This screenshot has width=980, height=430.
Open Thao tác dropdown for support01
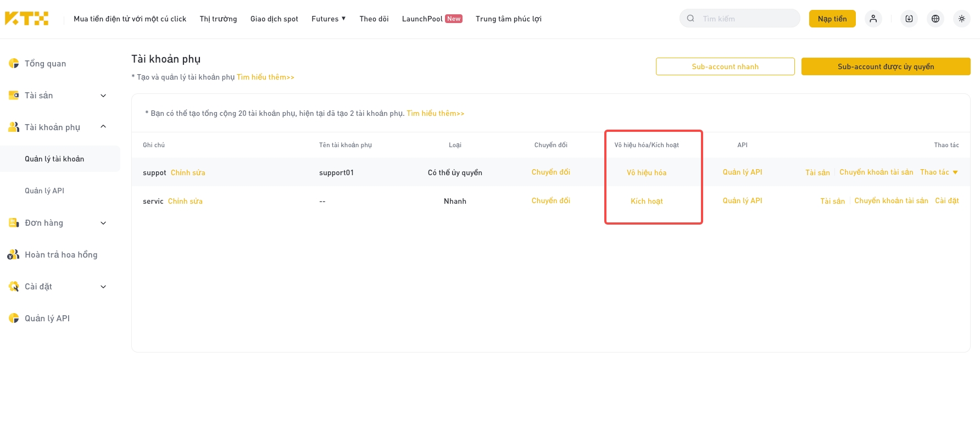[939, 172]
